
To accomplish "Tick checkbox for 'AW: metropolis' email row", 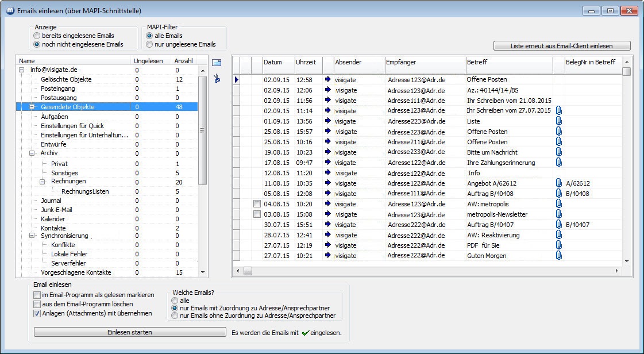I will (257, 204).
